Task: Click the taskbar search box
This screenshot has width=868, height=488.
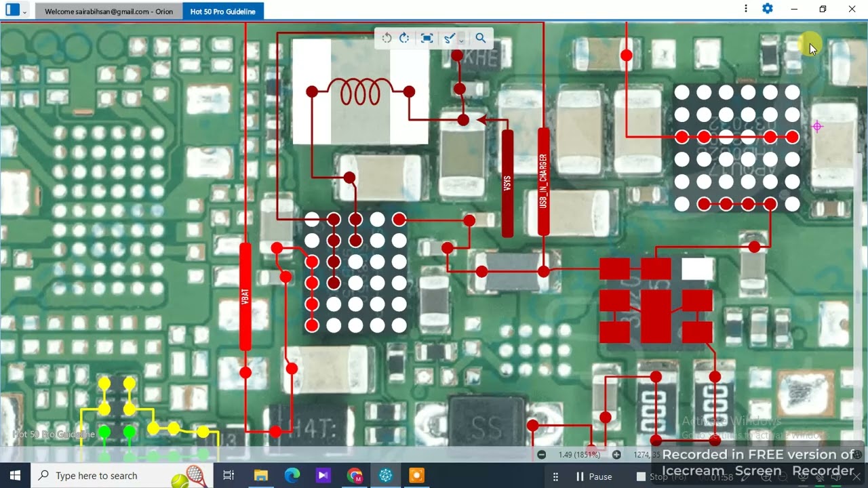Action: [x=122, y=476]
